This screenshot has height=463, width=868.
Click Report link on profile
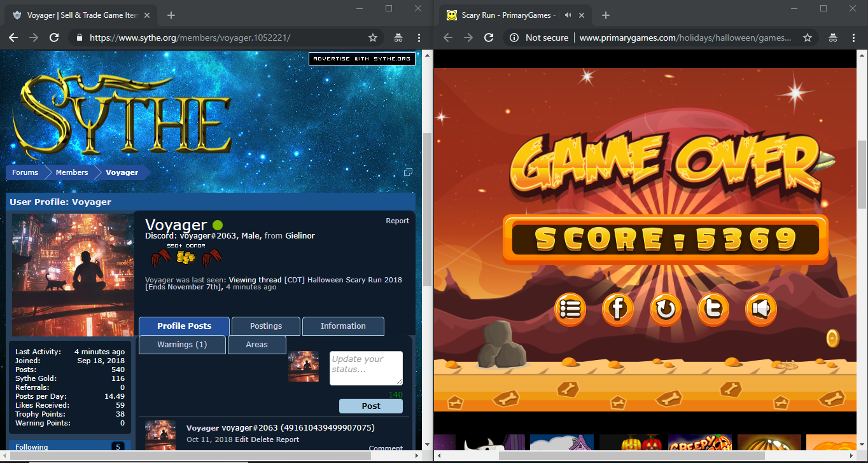398,221
